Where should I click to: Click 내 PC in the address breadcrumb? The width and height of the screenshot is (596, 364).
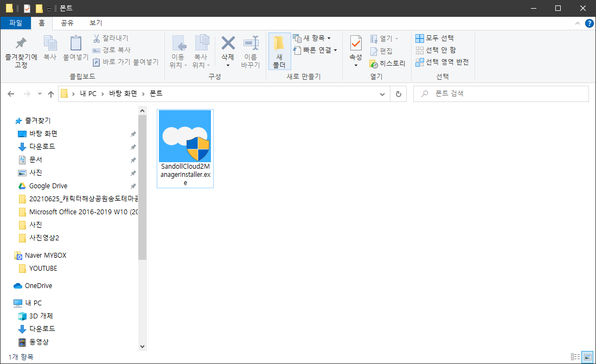[88, 93]
